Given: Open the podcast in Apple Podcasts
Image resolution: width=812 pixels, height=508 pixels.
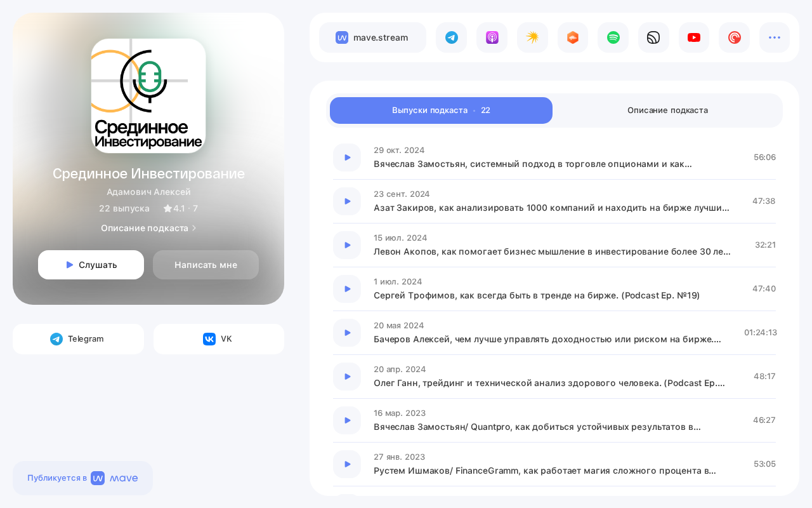Looking at the screenshot, I should (492, 37).
